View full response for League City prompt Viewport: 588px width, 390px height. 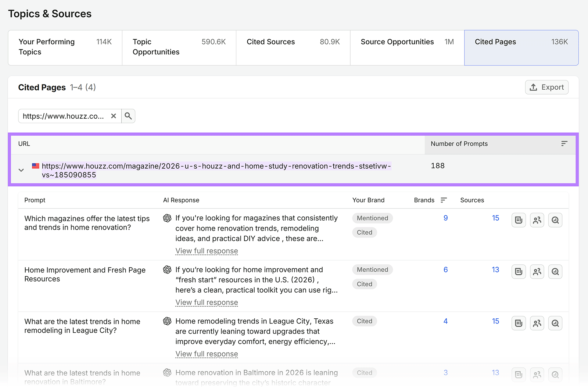coord(207,354)
